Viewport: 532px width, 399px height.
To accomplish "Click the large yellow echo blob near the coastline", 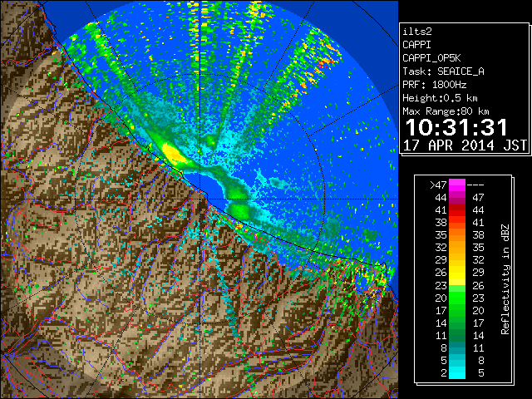I will point(174,153).
